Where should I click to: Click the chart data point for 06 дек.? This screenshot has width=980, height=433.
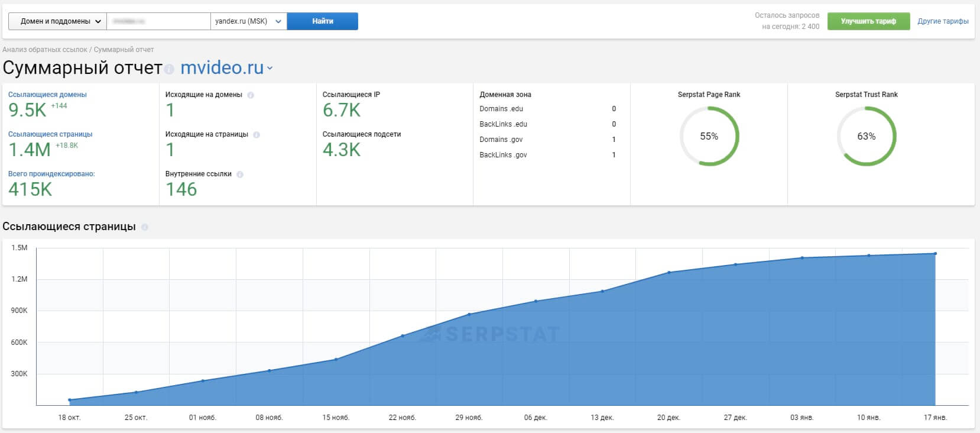click(536, 301)
